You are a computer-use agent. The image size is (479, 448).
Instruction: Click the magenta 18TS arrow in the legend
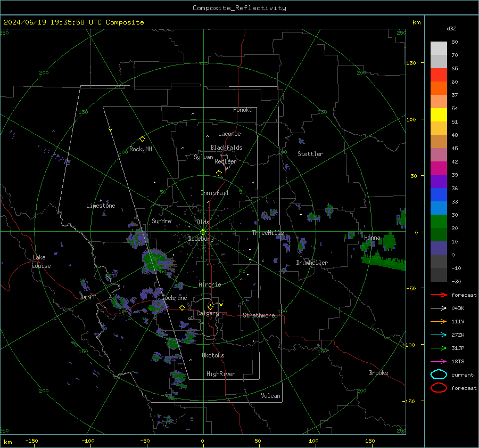coord(439,362)
